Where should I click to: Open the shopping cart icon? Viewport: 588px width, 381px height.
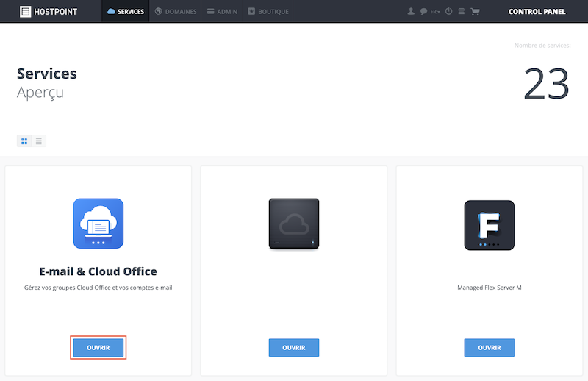click(475, 12)
